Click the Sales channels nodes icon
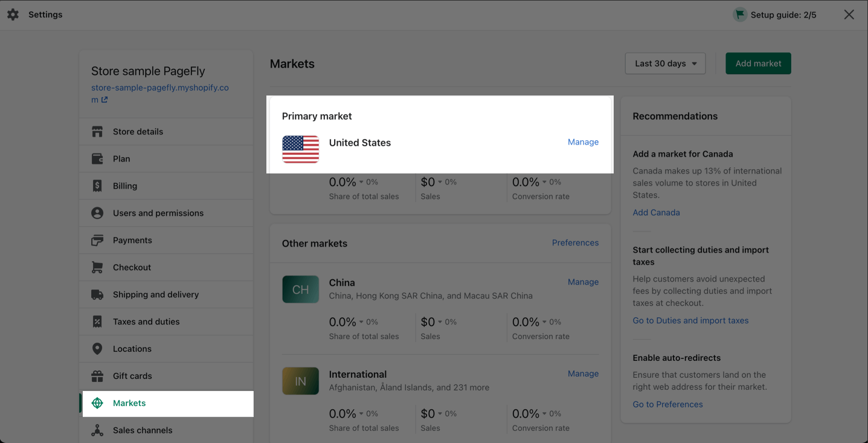This screenshot has width=868, height=443. click(x=97, y=430)
